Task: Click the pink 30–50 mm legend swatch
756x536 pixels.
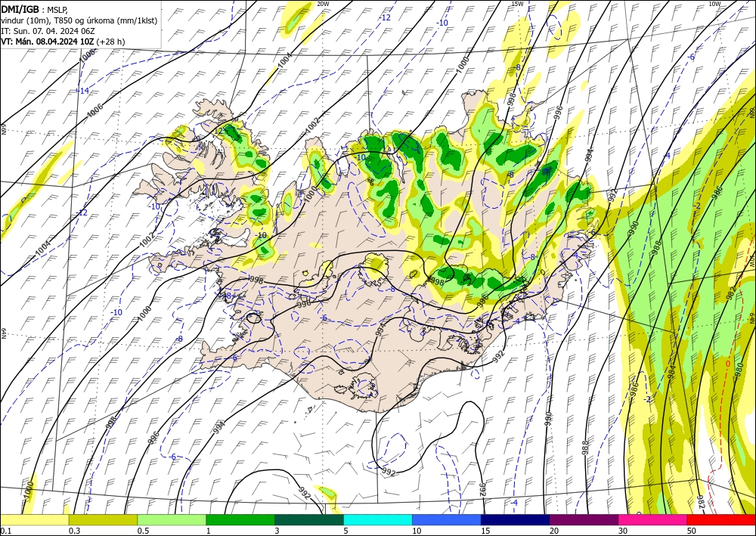Action: [x=653, y=519]
